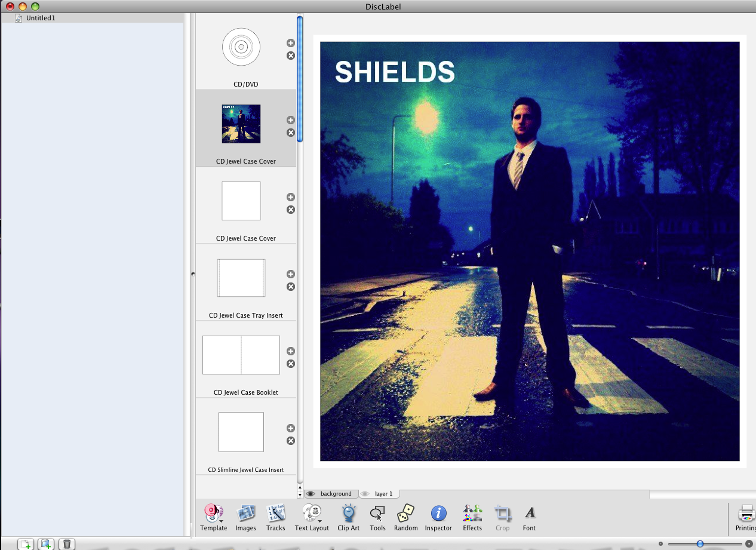Add a CD Jewel Case Booklet
Image resolution: width=756 pixels, height=550 pixels.
click(x=291, y=351)
